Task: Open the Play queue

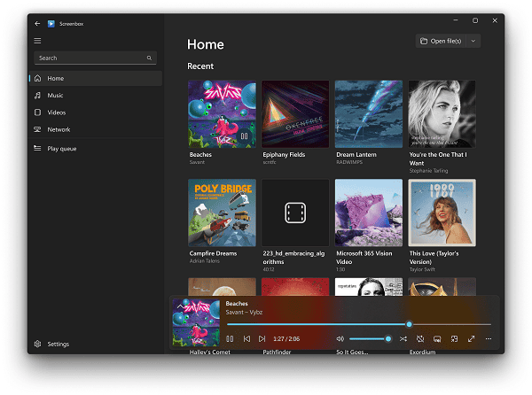Action: [96, 149]
